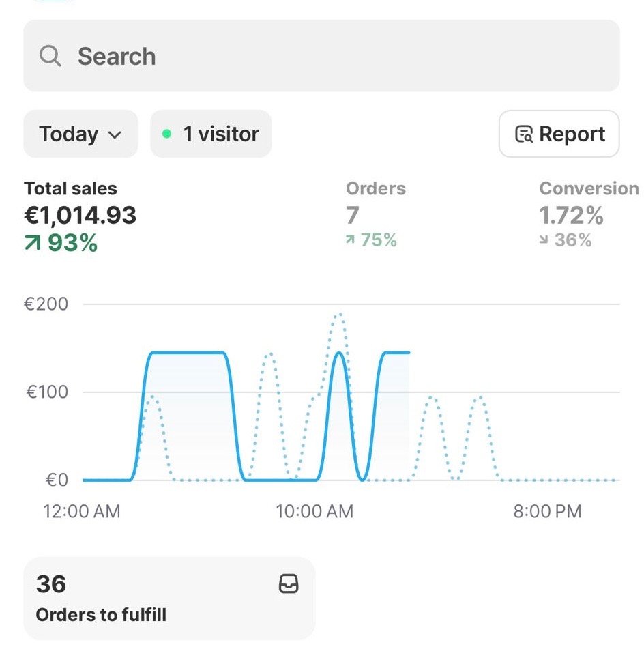Viewport: 644px width, 664px height.
Task: Open the Today date range dropdown
Action: point(80,134)
